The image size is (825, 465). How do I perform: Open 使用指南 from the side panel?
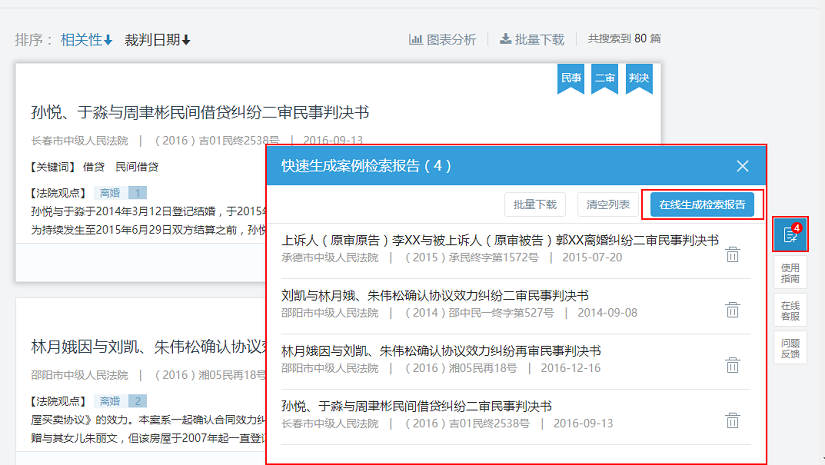pyautogui.click(x=790, y=273)
